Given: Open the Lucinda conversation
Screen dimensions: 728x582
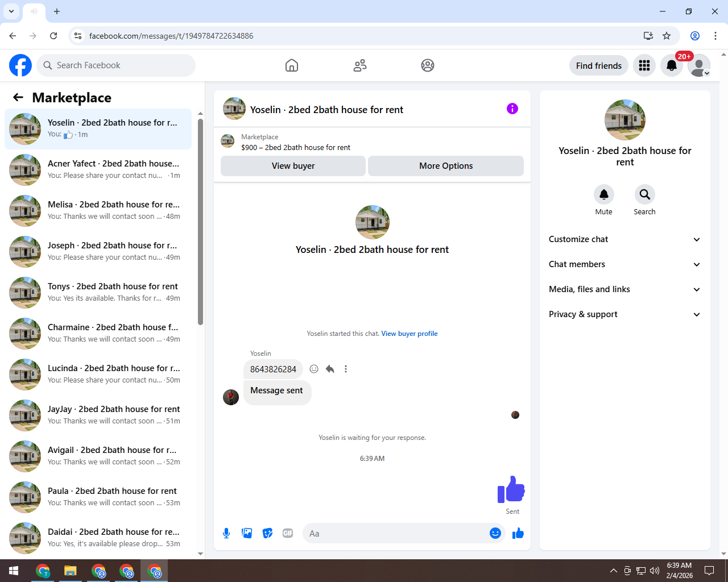Looking at the screenshot, I should (98, 375).
